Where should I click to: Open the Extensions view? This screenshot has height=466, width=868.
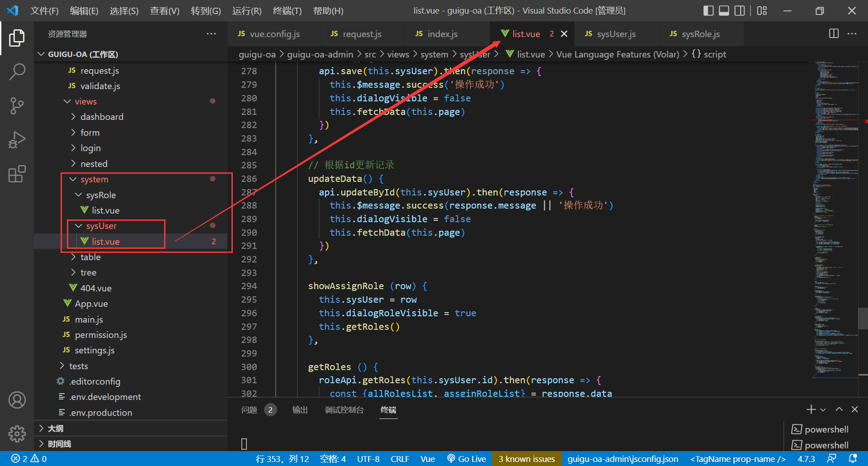pyautogui.click(x=17, y=174)
